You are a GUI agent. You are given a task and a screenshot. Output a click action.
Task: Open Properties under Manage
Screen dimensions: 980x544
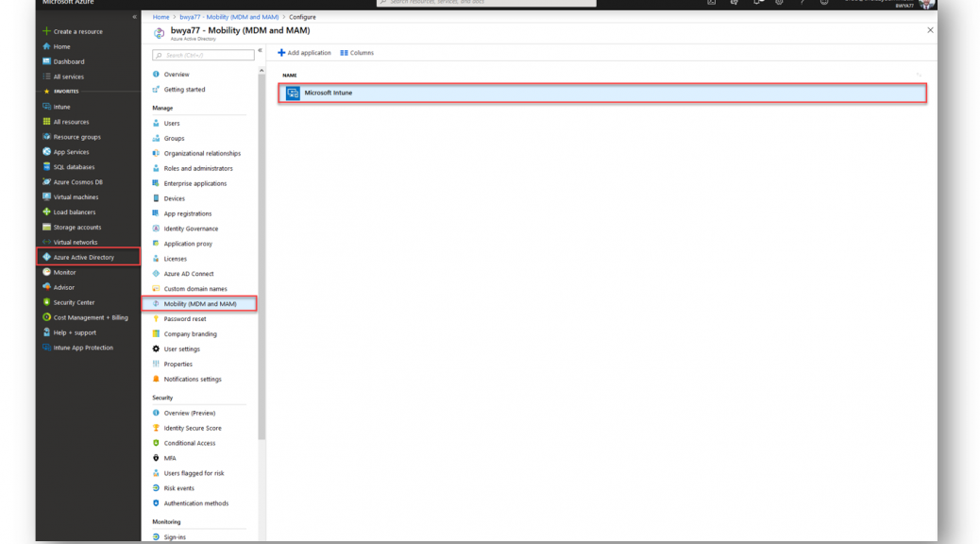[178, 364]
